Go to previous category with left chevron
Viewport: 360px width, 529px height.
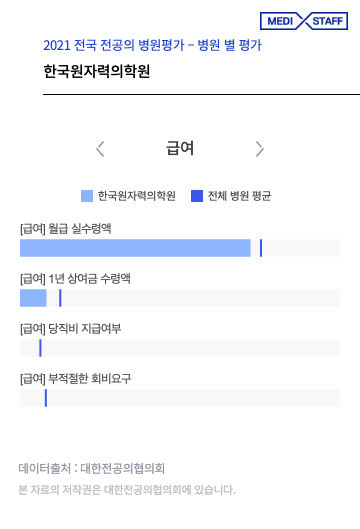100,149
